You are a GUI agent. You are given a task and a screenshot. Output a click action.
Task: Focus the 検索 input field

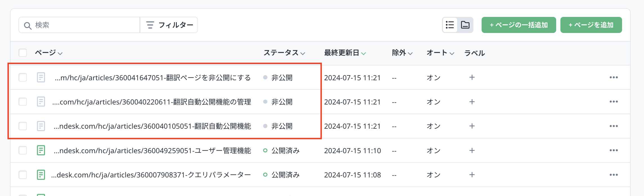[84, 25]
